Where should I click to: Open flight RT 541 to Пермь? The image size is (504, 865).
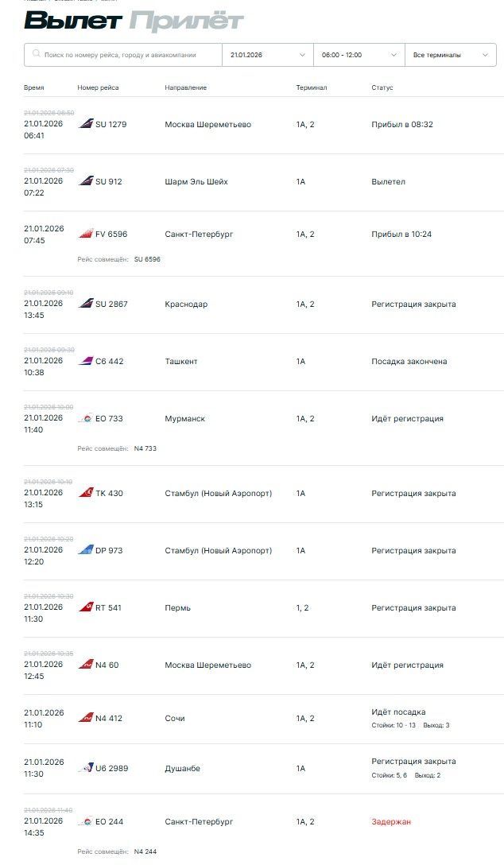click(x=177, y=608)
